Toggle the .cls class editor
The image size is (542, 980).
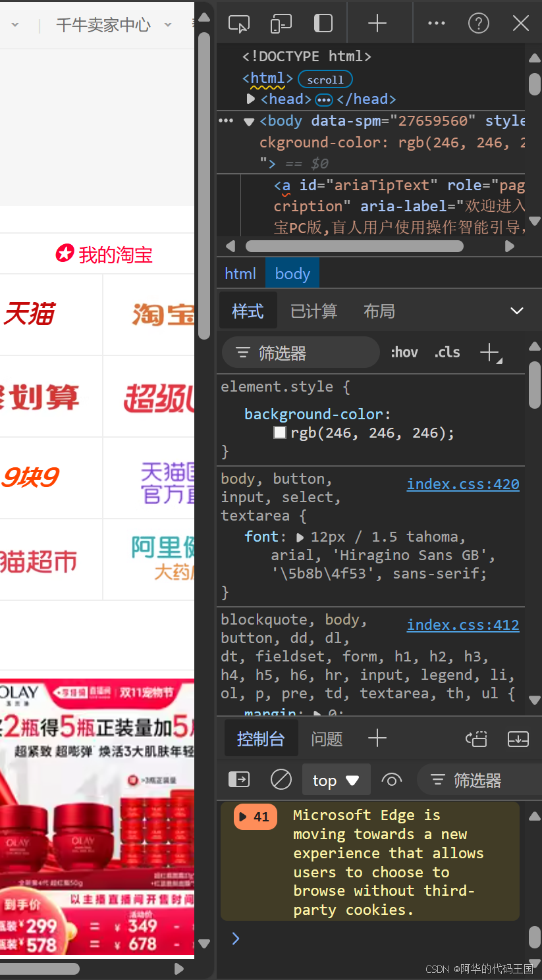click(x=447, y=353)
